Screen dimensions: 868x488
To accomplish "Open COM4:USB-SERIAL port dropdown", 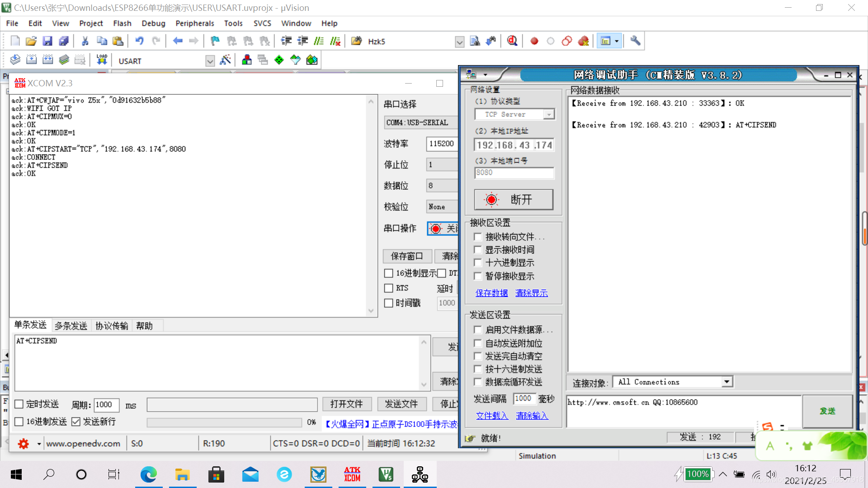I will (420, 122).
